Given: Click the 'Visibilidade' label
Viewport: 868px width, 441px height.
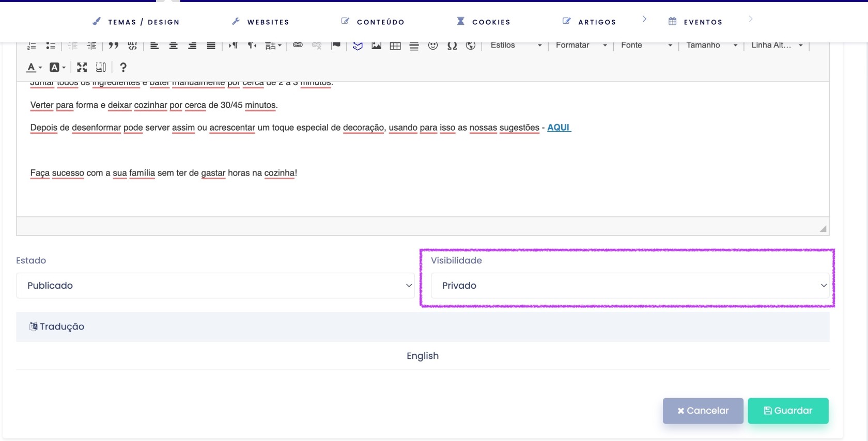Looking at the screenshot, I should pyautogui.click(x=456, y=260).
